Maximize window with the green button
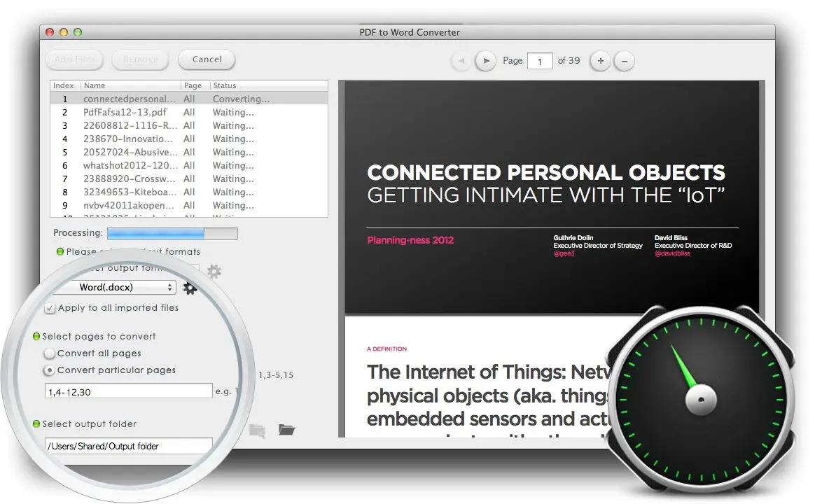 click(x=78, y=32)
